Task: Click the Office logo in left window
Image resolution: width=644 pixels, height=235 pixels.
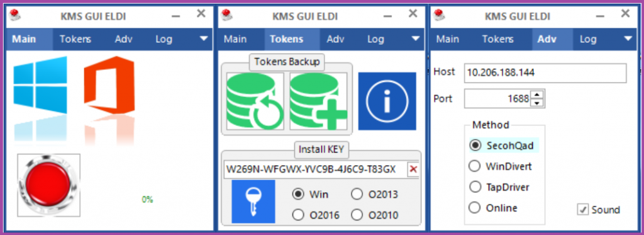Action: click(x=109, y=85)
